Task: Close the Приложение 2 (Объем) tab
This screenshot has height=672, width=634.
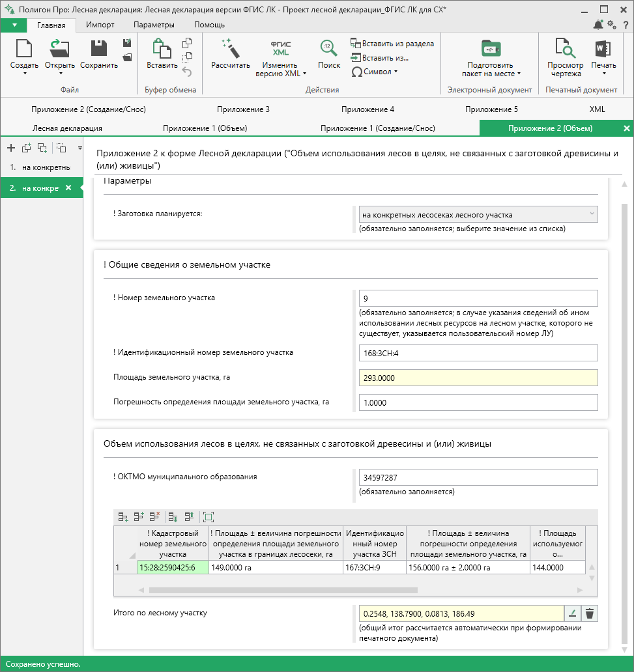Action: (x=626, y=128)
